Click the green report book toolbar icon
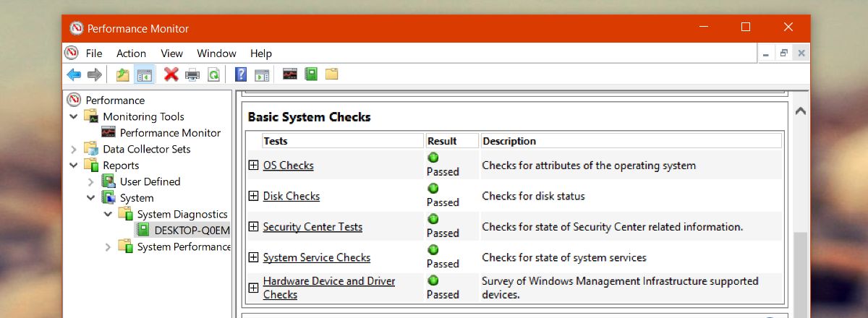This screenshot has width=868, height=318. pyautogui.click(x=311, y=74)
